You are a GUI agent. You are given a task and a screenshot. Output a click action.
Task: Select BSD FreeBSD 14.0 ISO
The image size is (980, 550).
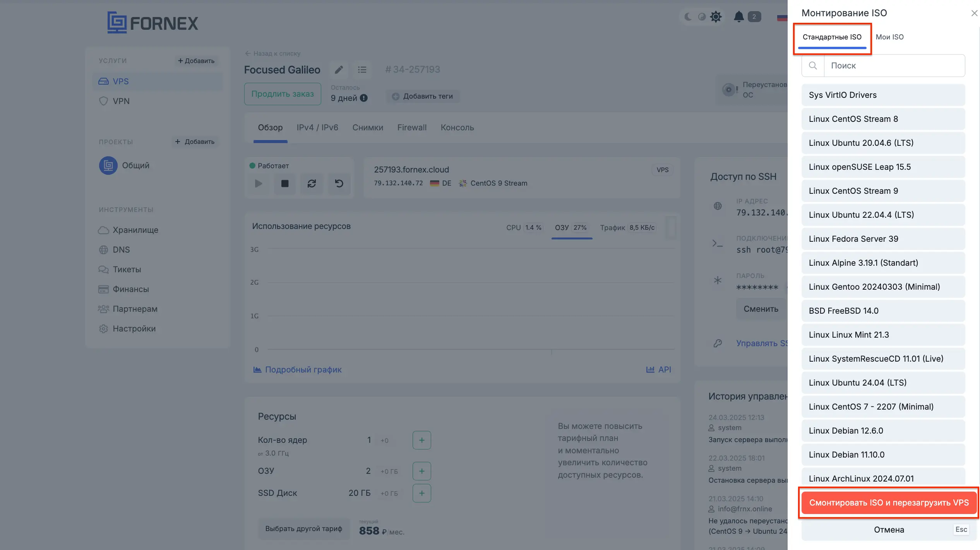pos(883,311)
